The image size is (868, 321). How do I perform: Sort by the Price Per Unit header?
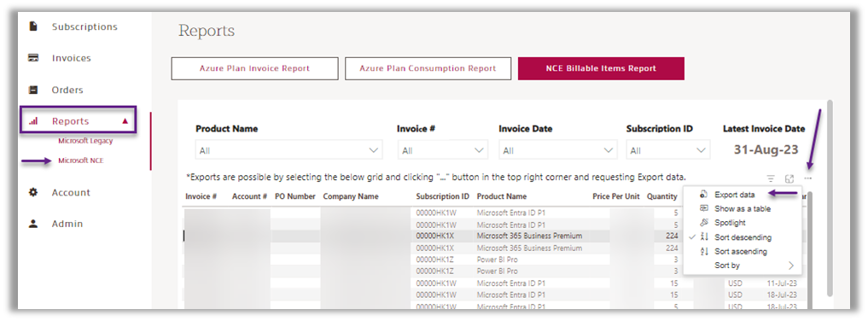[616, 196]
